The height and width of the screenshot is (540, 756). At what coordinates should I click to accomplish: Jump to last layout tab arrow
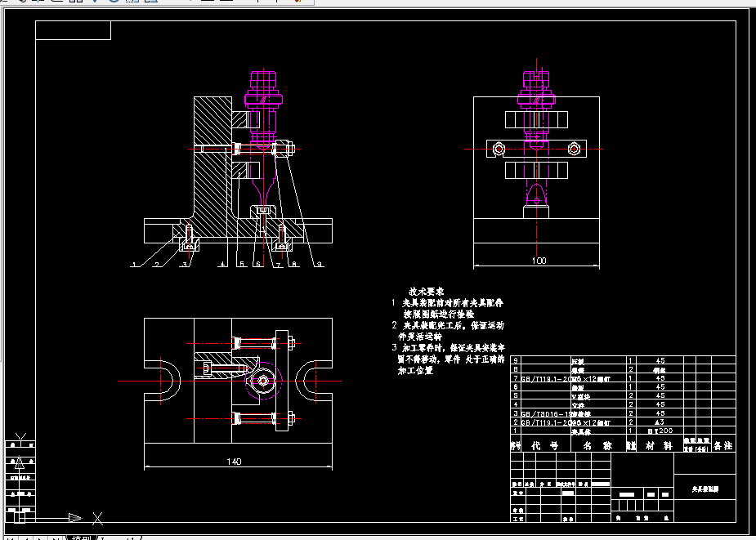tap(56, 538)
